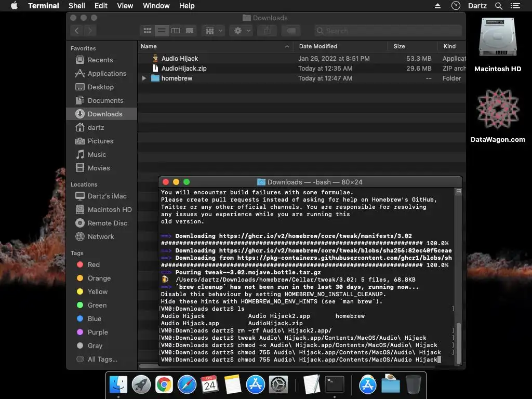Go back in Finder window

point(77,31)
